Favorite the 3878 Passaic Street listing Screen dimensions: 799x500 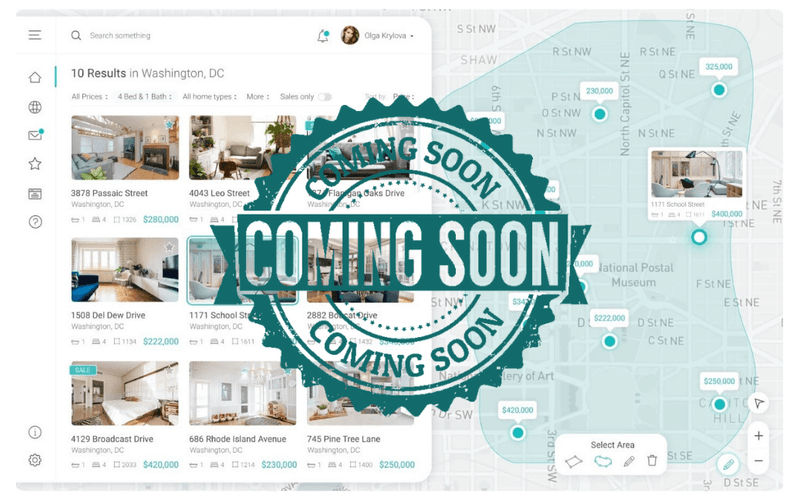pos(169,124)
